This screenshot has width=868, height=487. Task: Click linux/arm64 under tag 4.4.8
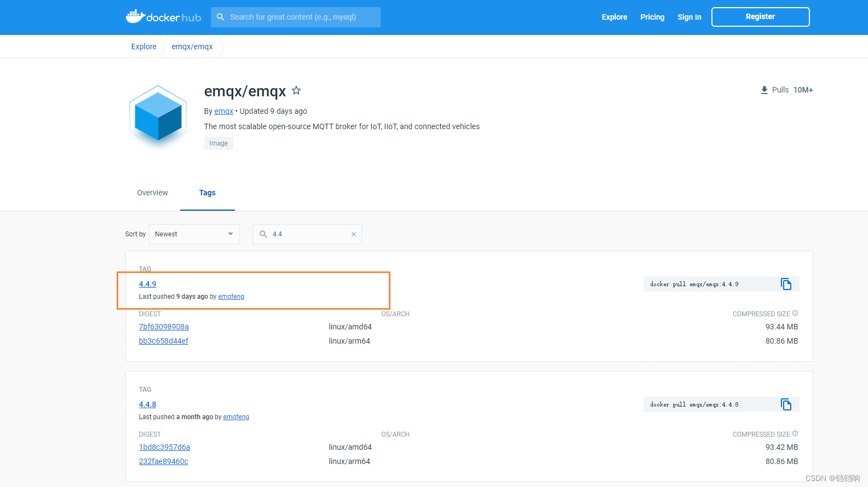[349, 461]
